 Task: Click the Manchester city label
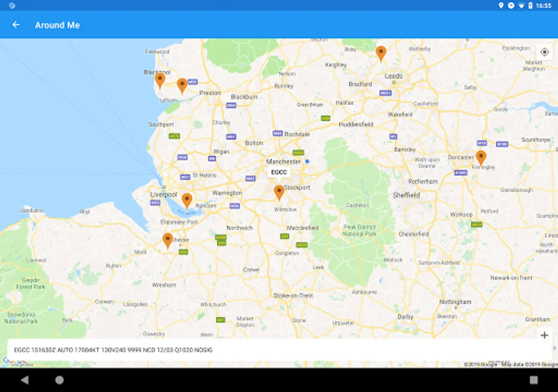point(283,162)
